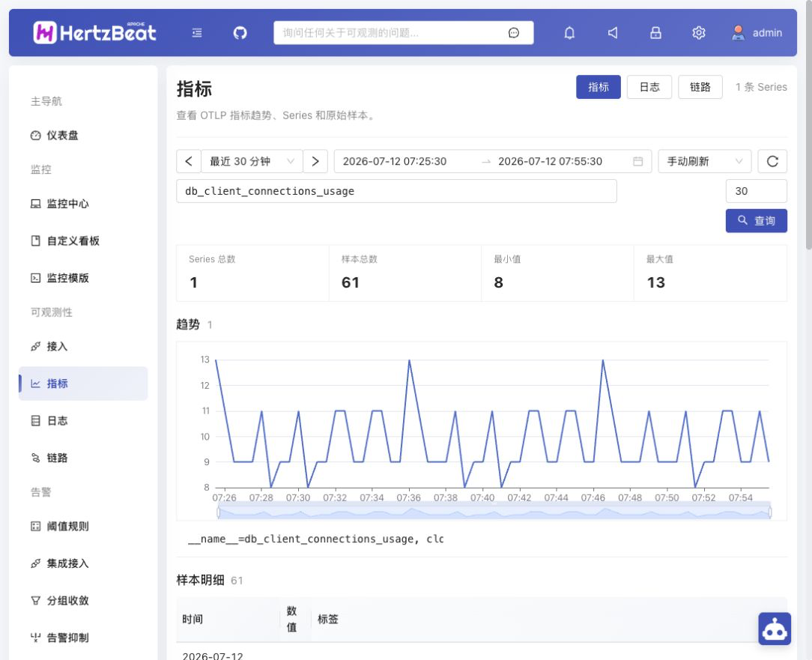Switch to the 日志 tab button
This screenshot has height=660, width=812.
click(649, 87)
